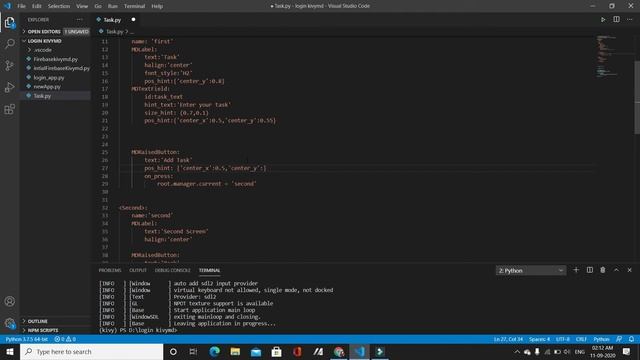Open the Manage gear icon

(9, 323)
